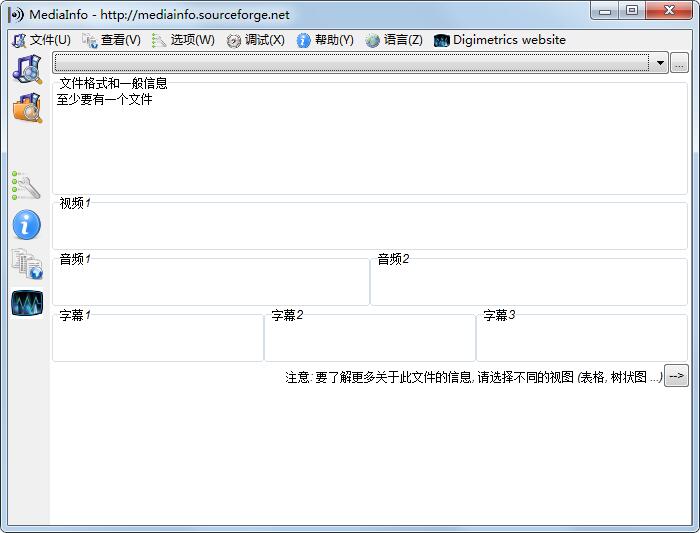Click the MediaInfo title bar app icon
700x533 pixels.
[16, 15]
